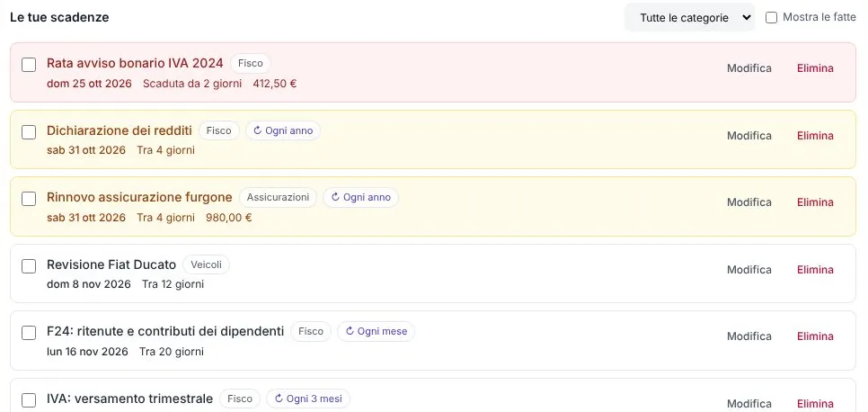
Task: Edit the F24 ritenute e contributi entry
Action: (749, 336)
